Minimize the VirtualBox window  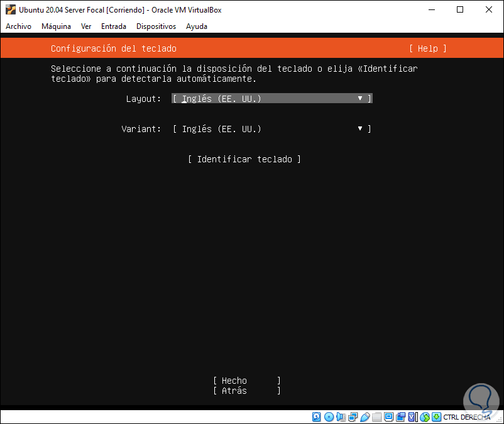[x=432, y=9]
